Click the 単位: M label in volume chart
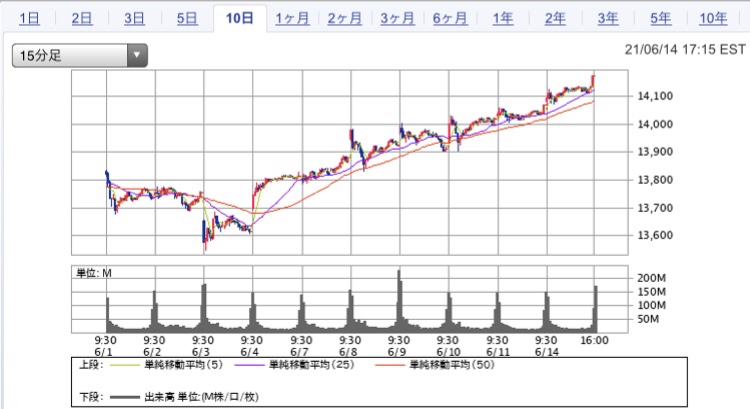The height and width of the screenshot is (409, 750). click(x=94, y=273)
